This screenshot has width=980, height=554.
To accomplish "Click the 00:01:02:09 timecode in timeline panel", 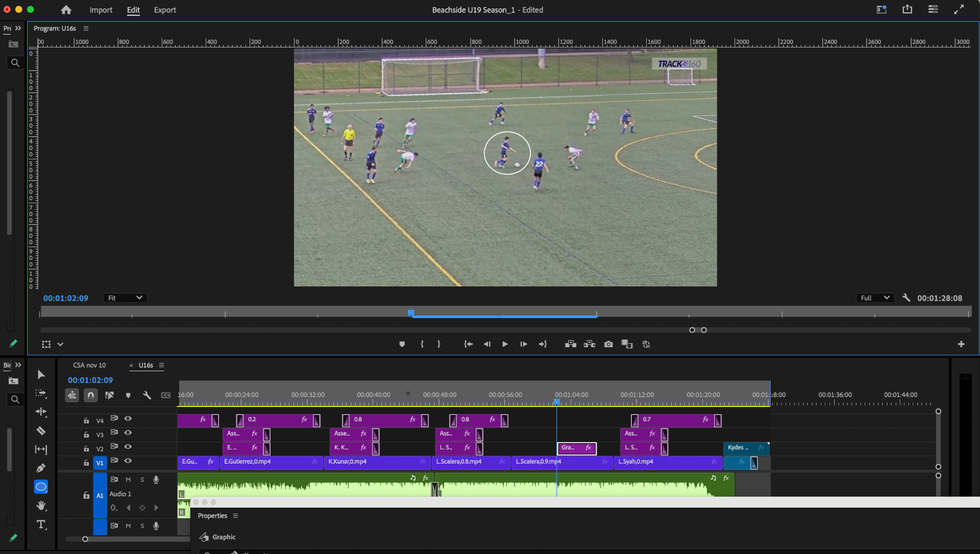I will (90, 380).
